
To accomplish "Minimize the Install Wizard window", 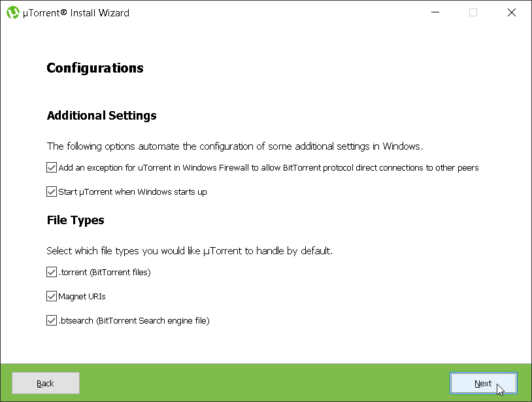I will click(435, 12).
